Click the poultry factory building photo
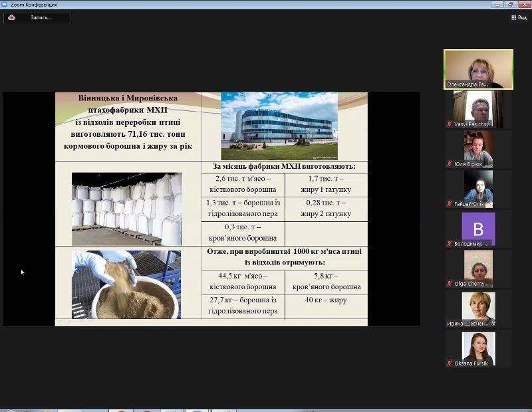The width and height of the screenshot is (532, 412). [x=279, y=126]
